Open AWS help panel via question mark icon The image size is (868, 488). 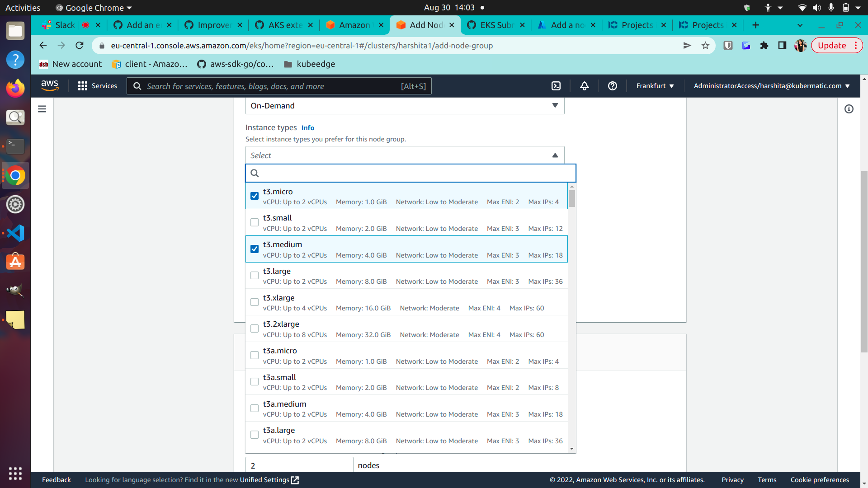click(x=613, y=86)
